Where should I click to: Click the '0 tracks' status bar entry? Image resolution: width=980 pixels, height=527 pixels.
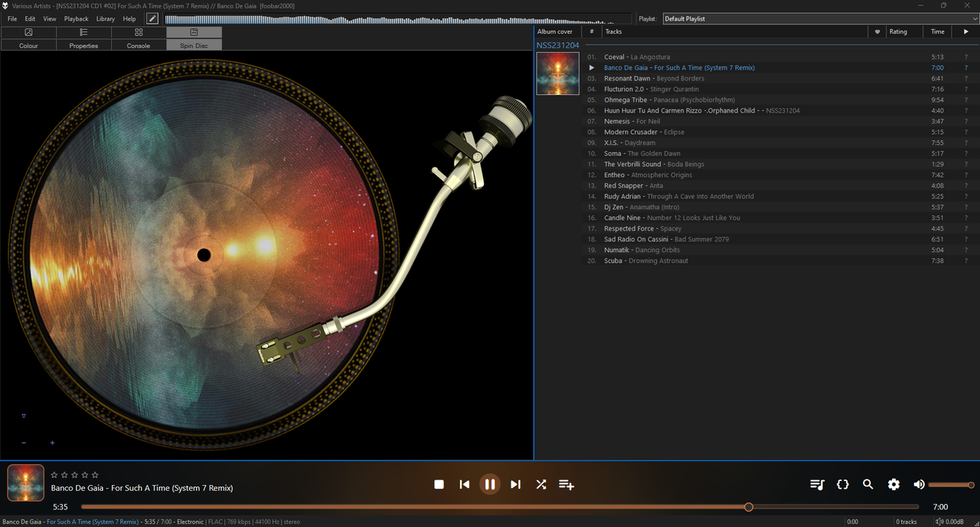tap(906, 522)
